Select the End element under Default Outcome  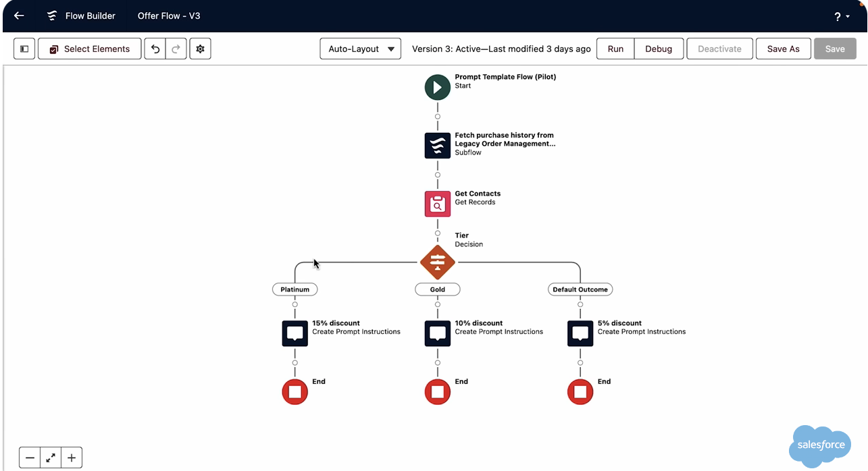coord(580,391)
